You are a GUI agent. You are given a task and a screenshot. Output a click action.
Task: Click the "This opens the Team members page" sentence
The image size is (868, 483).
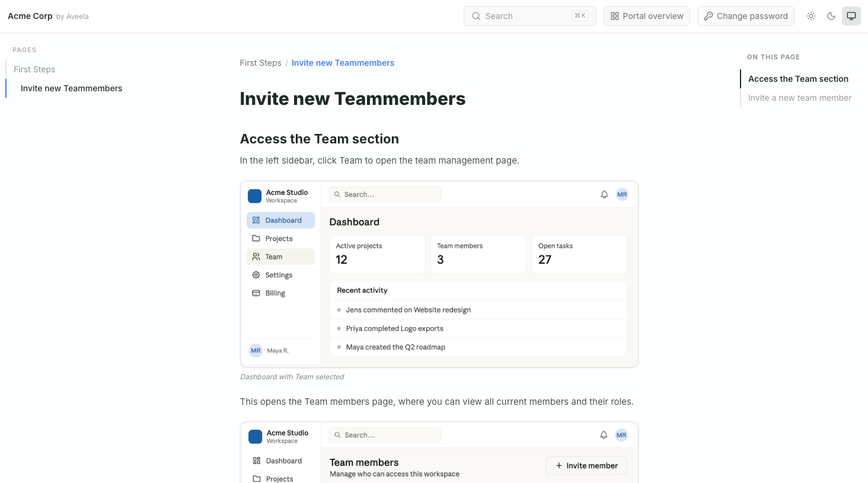(437, 402)
